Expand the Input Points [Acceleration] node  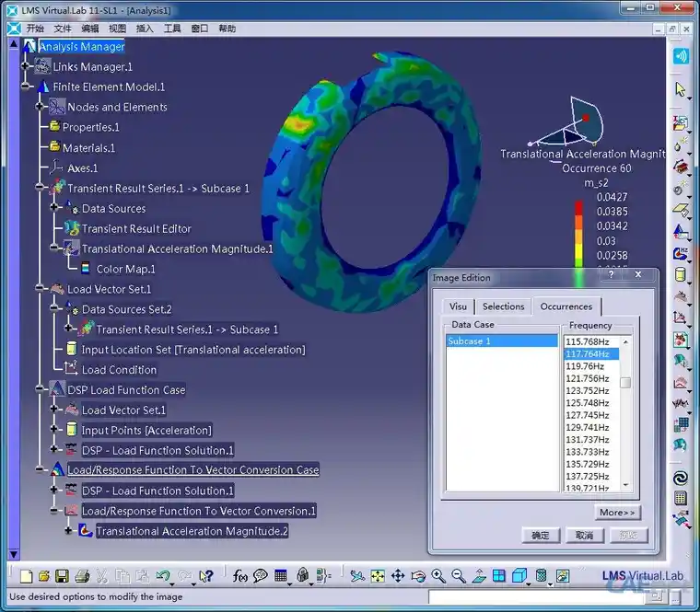[x=54, y=429]
